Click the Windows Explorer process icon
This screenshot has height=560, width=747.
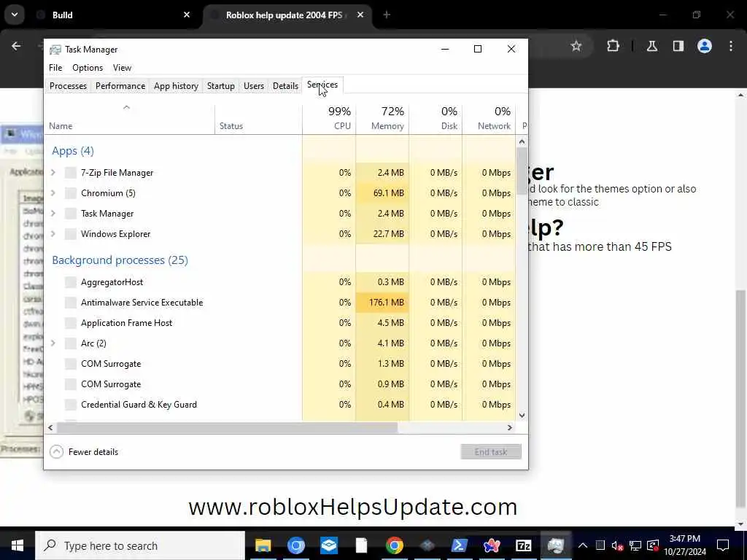71,234
